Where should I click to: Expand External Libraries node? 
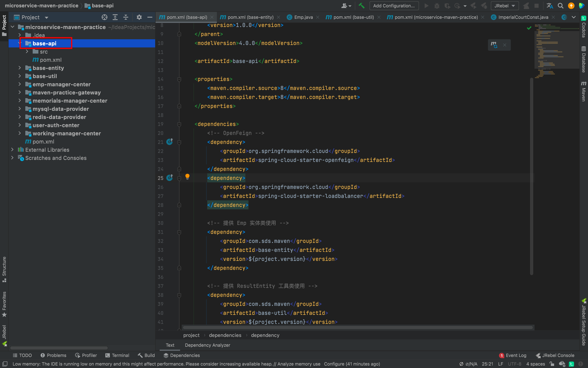point(12,150)
